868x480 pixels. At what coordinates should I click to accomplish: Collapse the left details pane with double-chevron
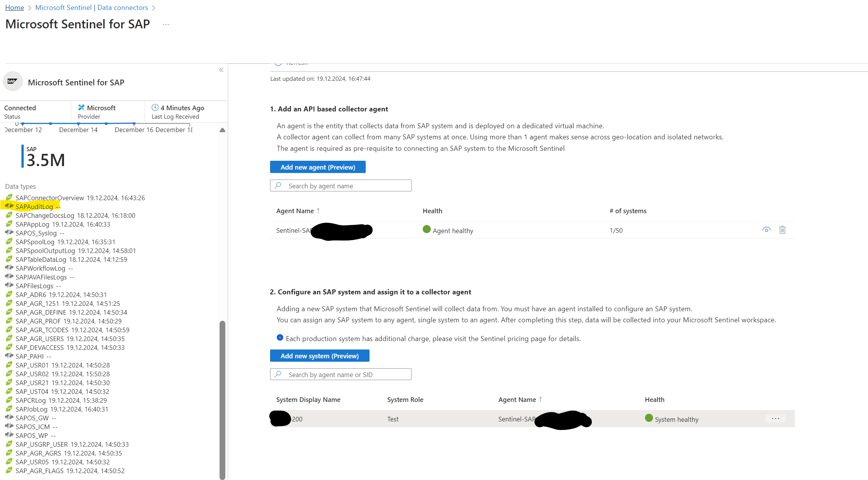[221, 70]
